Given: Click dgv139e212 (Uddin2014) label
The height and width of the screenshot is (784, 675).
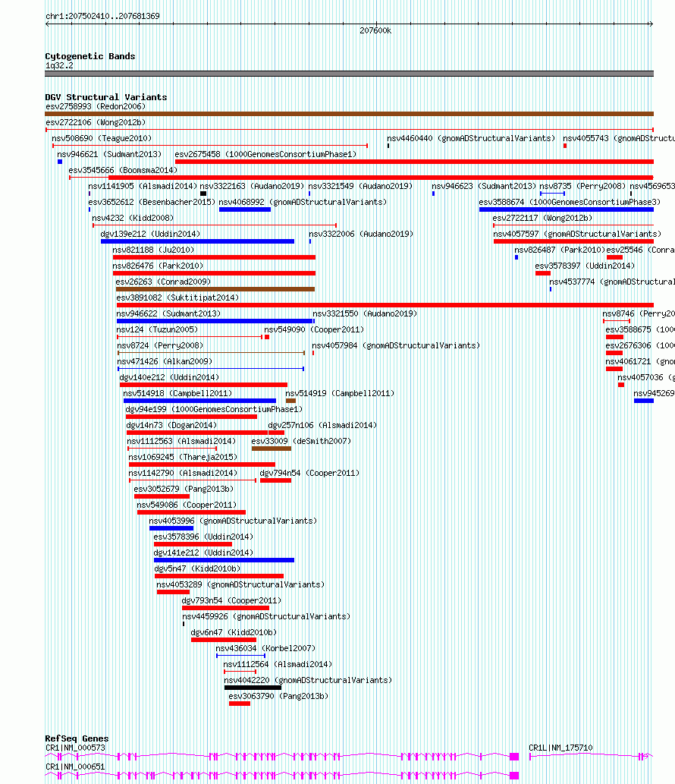Looking at the screenshot, I should point(150,235).
